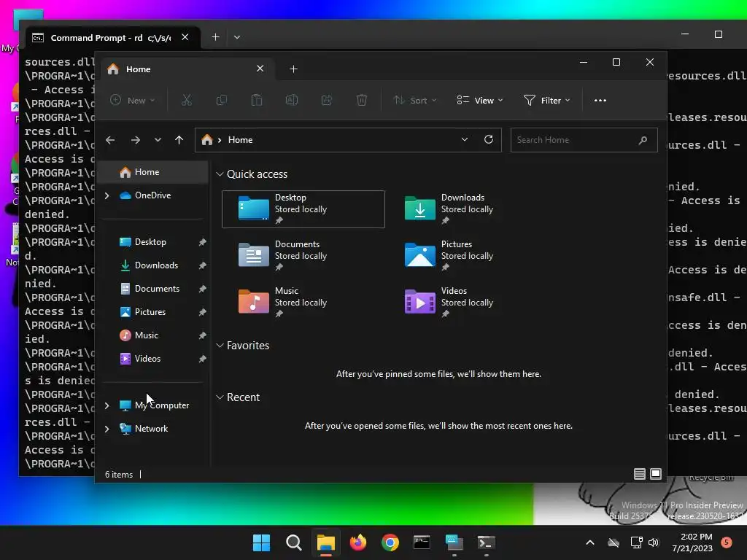Open the Windows Start menu
Image resolution: width=747 pixels, height=560 pixels.
coord(261,542)
